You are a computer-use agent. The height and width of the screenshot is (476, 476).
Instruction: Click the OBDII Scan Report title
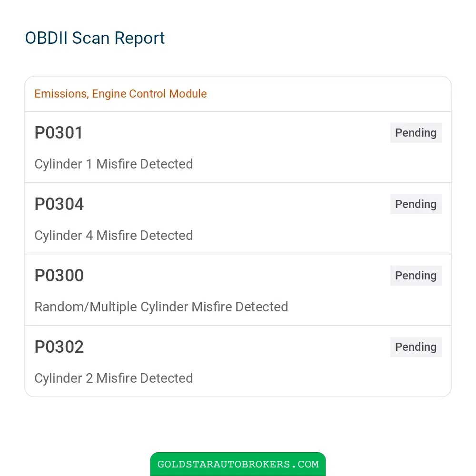coord(95,38)
